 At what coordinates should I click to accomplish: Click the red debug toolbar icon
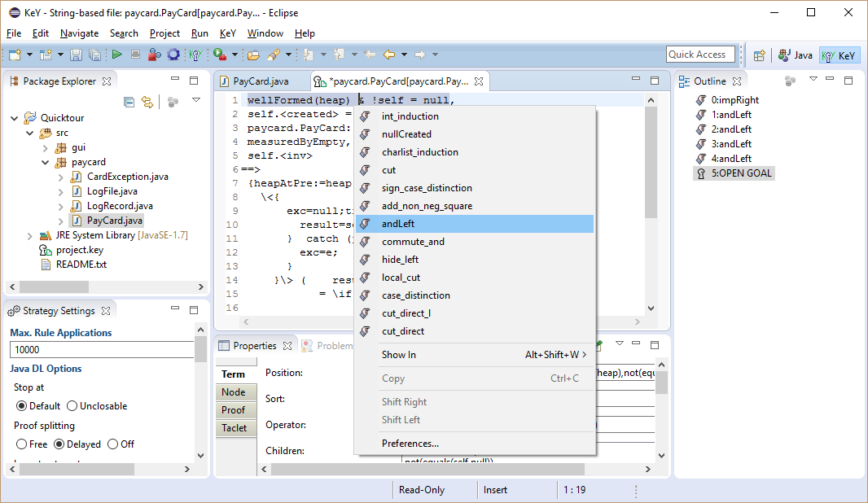pyautogui.click(x=155, y=55)
